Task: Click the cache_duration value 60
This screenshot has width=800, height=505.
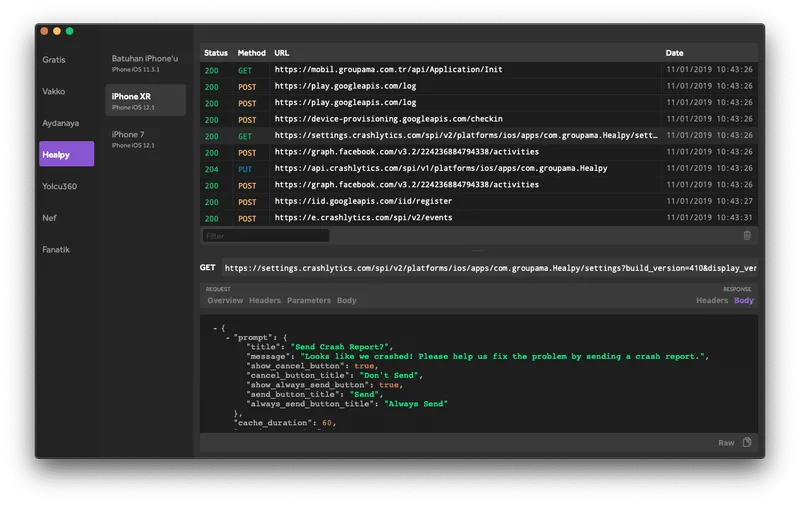Action: click(327, 423)
